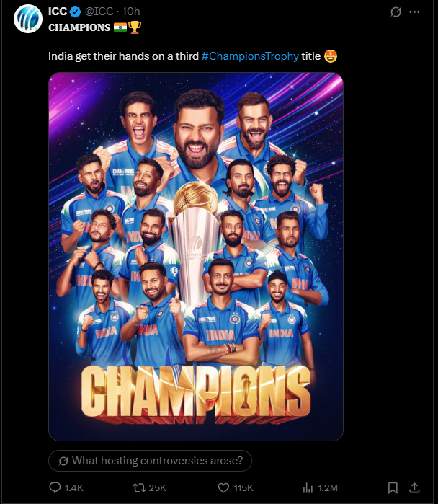
Task: Bookmark this post
Action: tap(393, 487)
